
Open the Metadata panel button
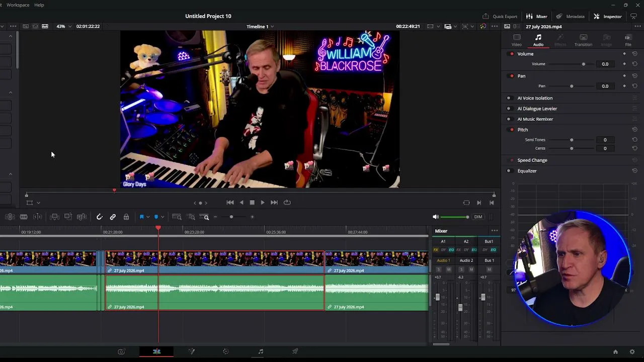pyautogui.click(x=570, y=16)
